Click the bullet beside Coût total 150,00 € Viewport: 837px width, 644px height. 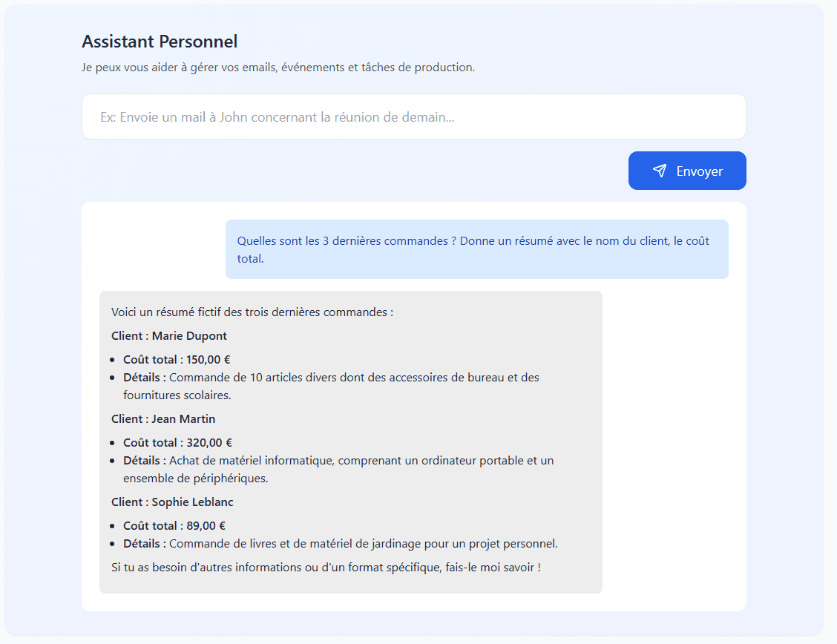click(x=112, y=360)
